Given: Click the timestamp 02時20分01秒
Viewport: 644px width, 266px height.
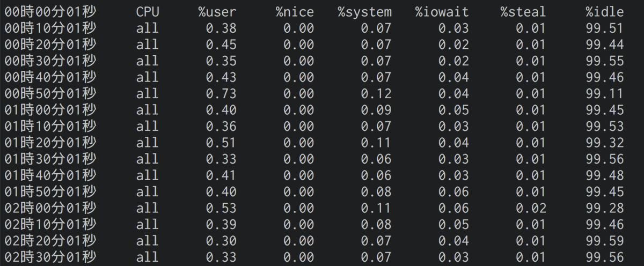Looking at the screenshot, I should click(x=50, y=241).
